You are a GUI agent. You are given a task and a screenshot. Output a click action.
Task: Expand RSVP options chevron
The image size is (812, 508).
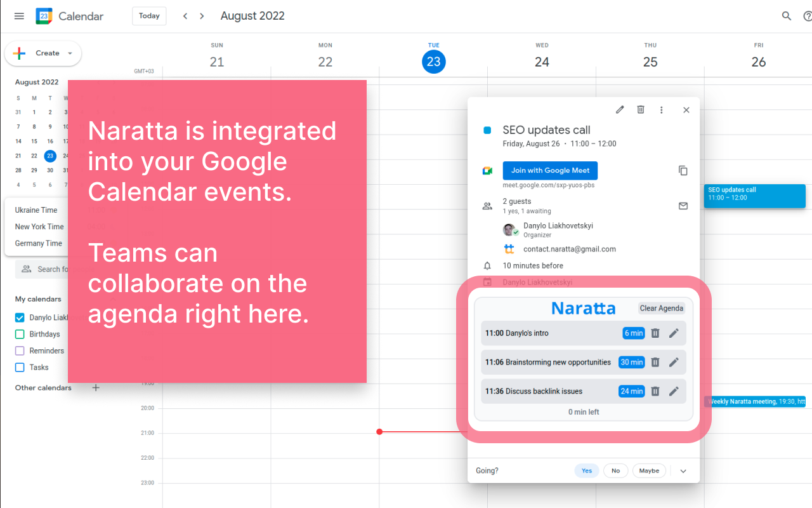click(683, 471)
